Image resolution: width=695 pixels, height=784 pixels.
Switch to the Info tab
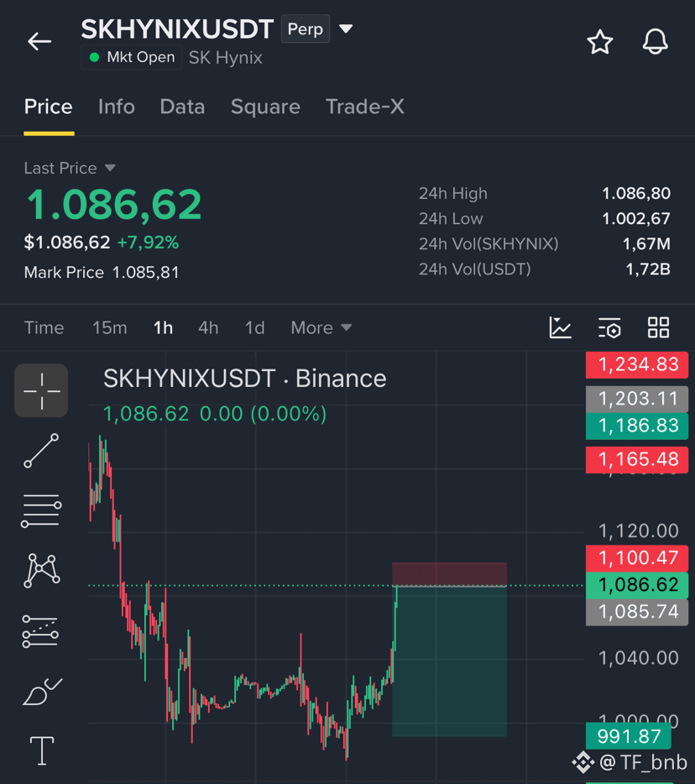pos(117,107)
